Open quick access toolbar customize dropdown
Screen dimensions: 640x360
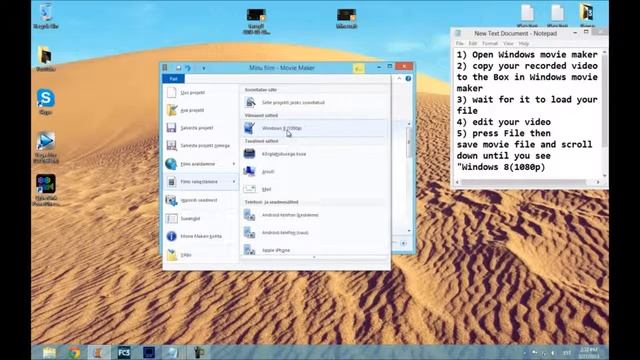tap(204, 68)
